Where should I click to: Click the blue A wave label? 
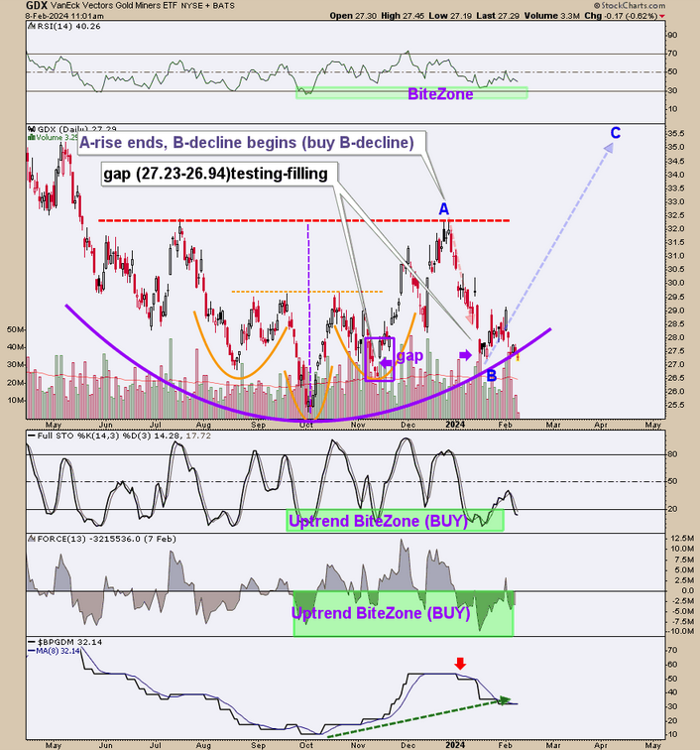(444, 209)
